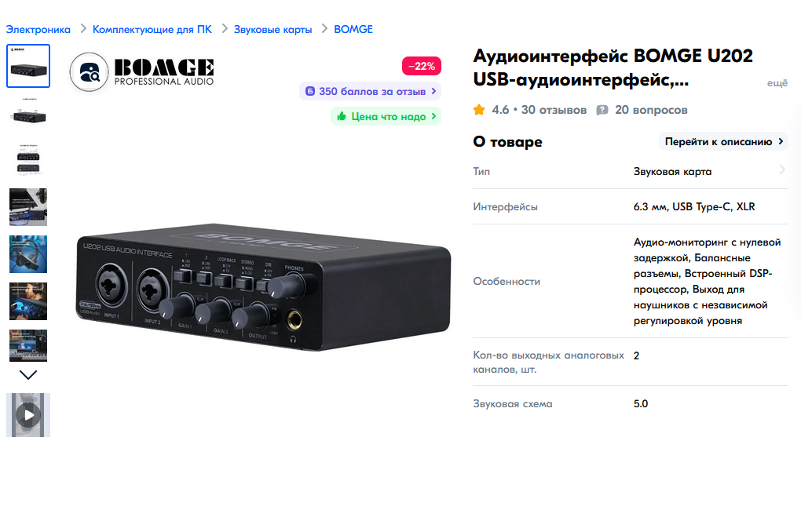This screenshot has height=532, width=801.
Task: Click "Перейти к описанию" button
Action: pyautogui.click(x=723, y=141)
